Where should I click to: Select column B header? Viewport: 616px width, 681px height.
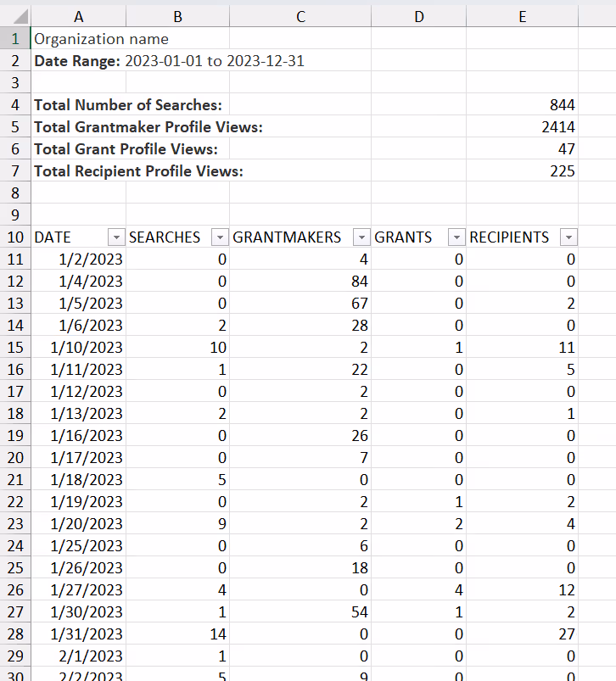tap(177, 16)
